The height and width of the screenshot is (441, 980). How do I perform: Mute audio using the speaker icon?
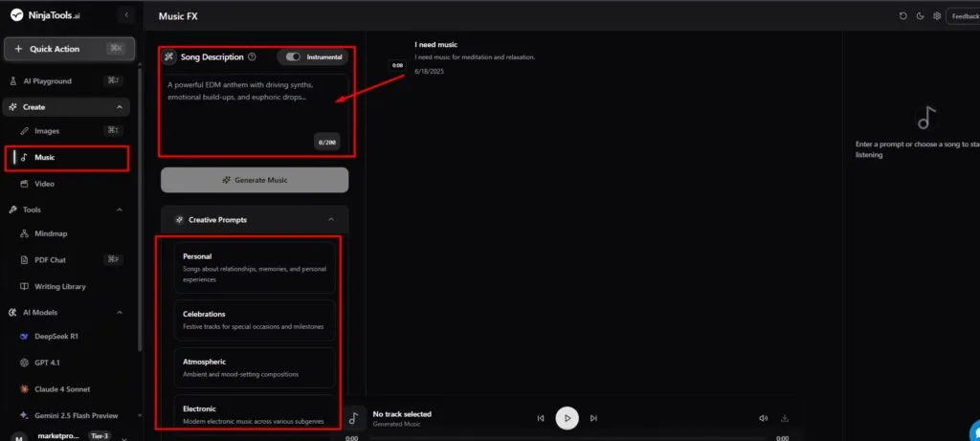[x=763, y=418]
